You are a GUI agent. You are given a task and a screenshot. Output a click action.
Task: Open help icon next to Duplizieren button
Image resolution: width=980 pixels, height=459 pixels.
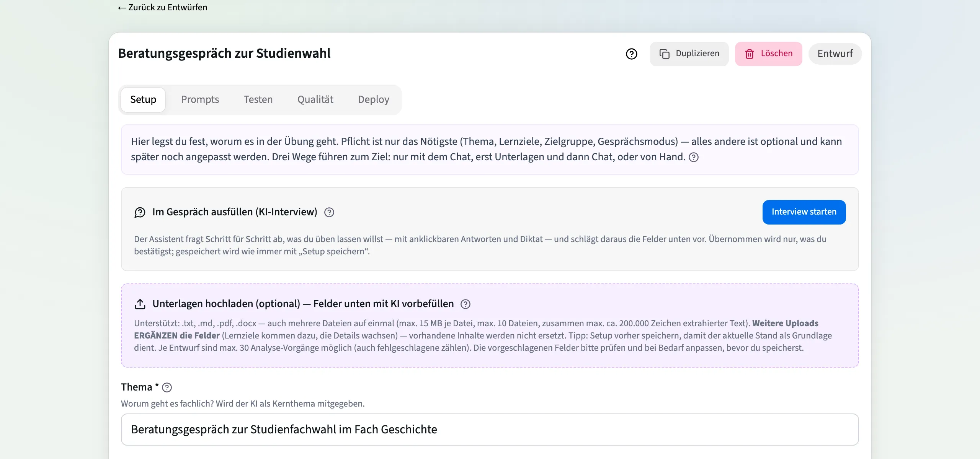click(631, 54)
